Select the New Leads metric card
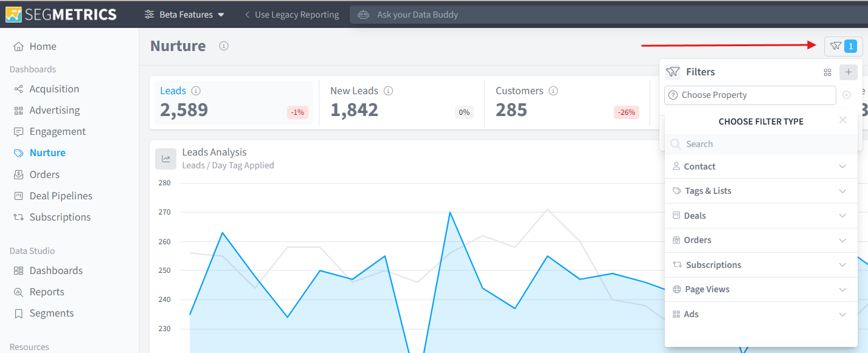The height and width of the screenshot is (353, 868). pyautogui.click(x=402, y=103)
